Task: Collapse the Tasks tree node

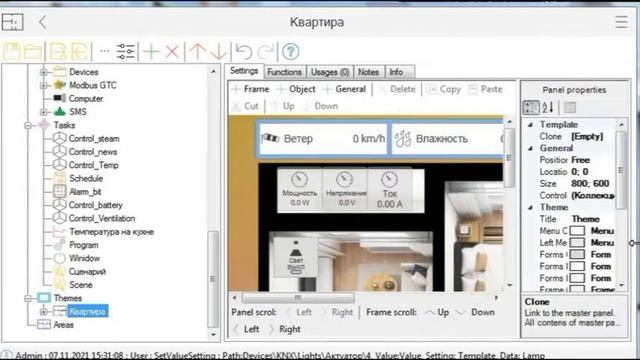Action: [x=28, y=125]
